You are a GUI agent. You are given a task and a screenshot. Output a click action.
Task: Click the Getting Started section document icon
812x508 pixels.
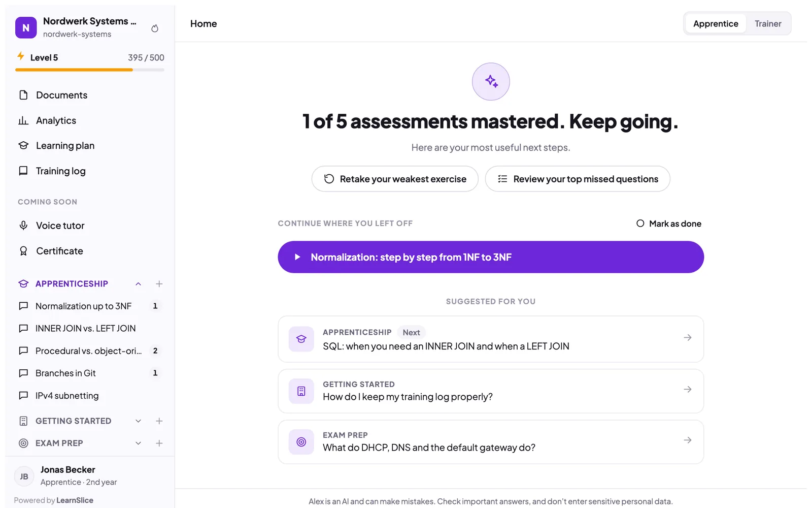(23, 421)
